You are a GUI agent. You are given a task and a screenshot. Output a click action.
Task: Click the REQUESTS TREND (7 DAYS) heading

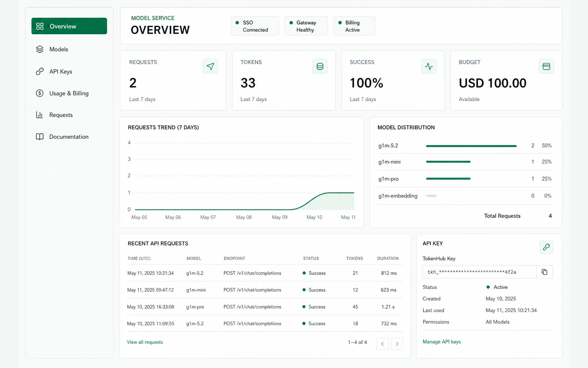click(163, 127)
